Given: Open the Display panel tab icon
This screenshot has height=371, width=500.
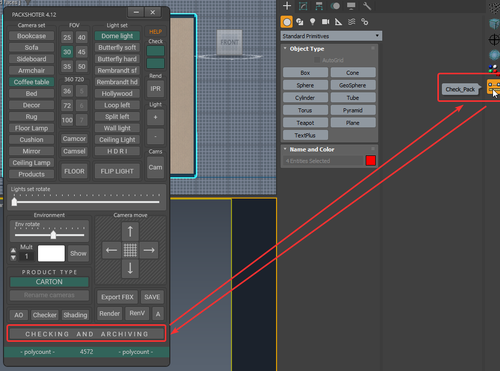Looking at the screenshot, I should tap(351, 6).
